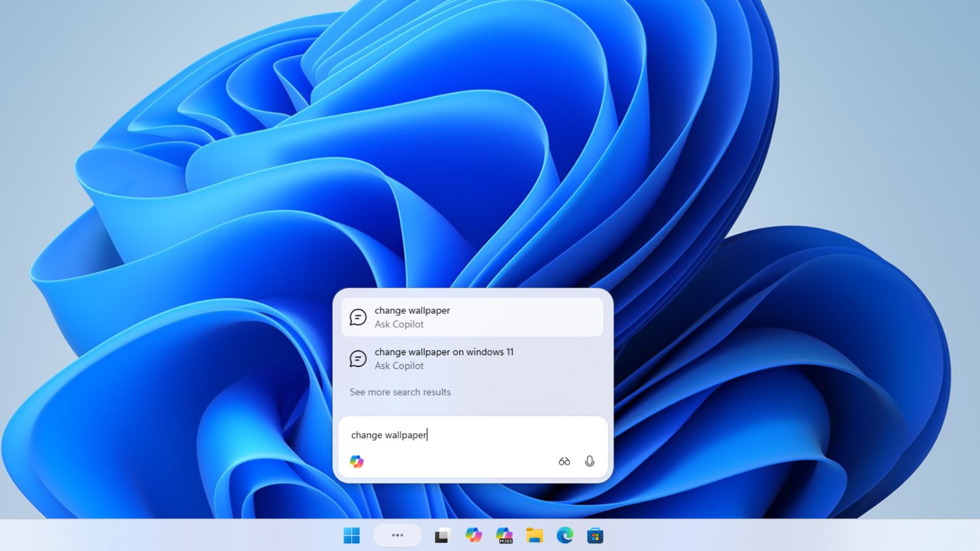Open File Explorer from the taskbar
Screen dimensions: 980x551
tap(534, 535)
